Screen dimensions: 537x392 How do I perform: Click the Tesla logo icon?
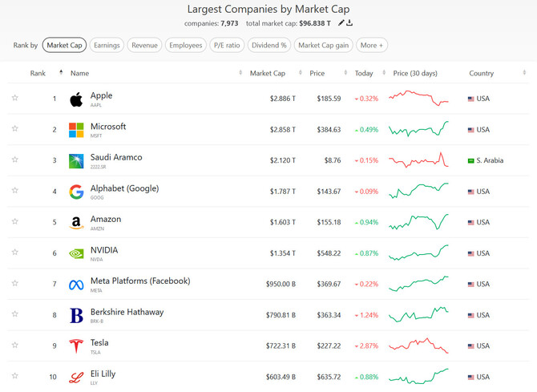[x=76, y=346]
